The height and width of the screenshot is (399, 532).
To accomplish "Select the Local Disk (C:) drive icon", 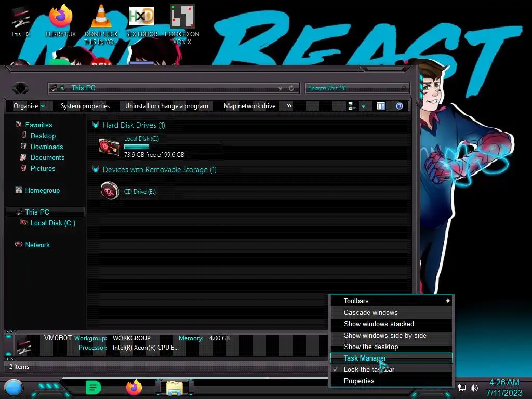I will pos(109,147).
